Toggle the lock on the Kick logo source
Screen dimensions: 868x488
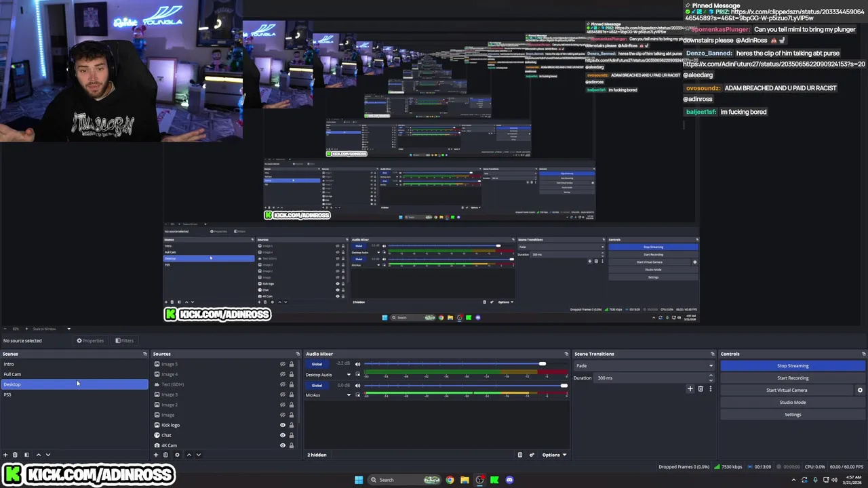[292, 425]
